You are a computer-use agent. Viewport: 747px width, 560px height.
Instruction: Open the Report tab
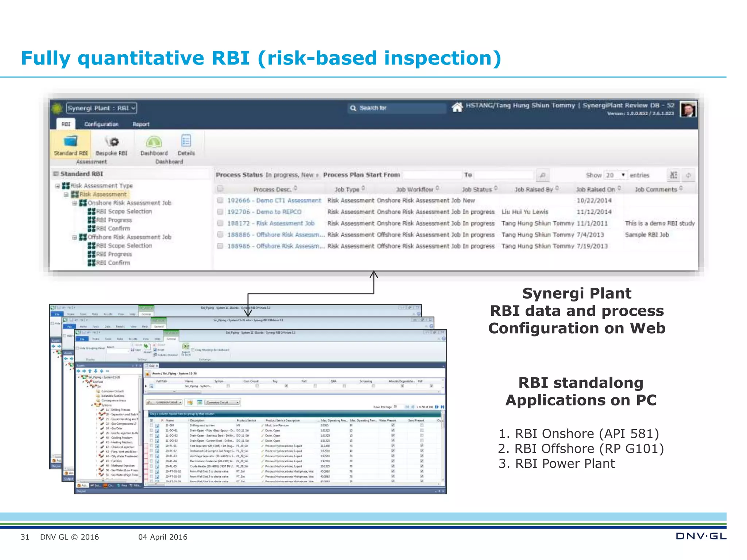pyautogui.click(x=141, y=124)
